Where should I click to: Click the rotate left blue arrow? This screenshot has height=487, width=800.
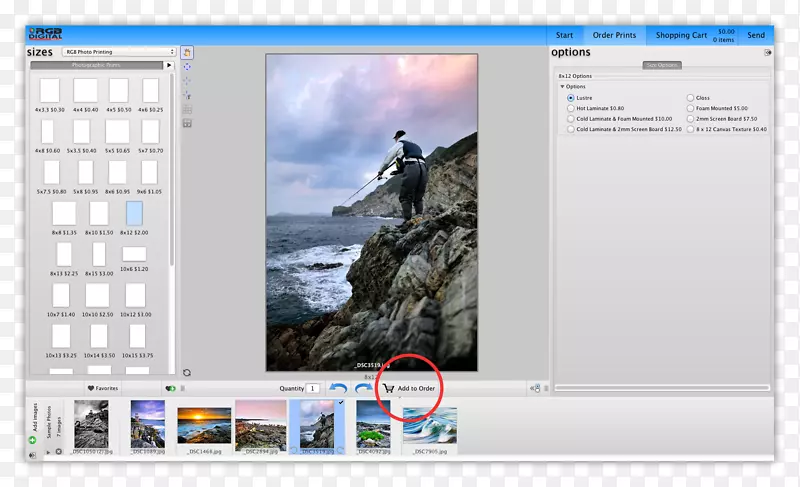[x=338, y=388]
